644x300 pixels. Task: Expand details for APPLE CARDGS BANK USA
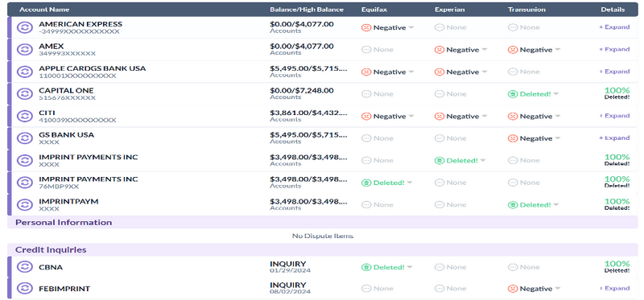pos(614,72)
